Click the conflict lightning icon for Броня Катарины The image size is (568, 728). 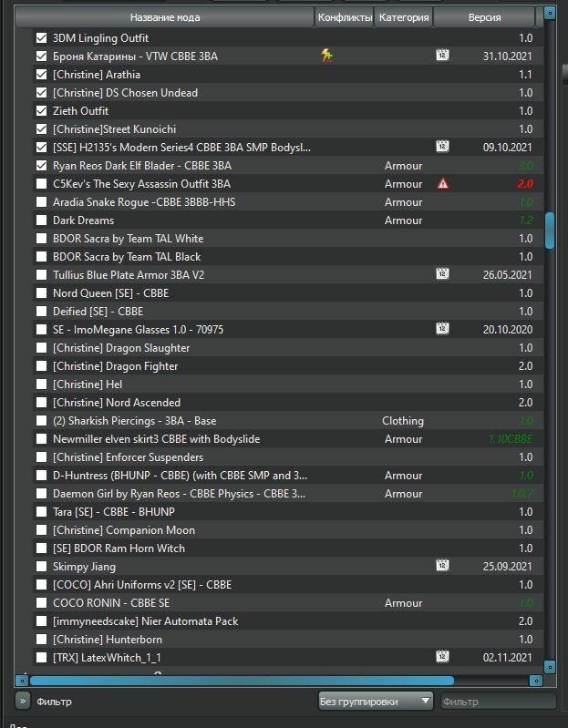(327, 56)
